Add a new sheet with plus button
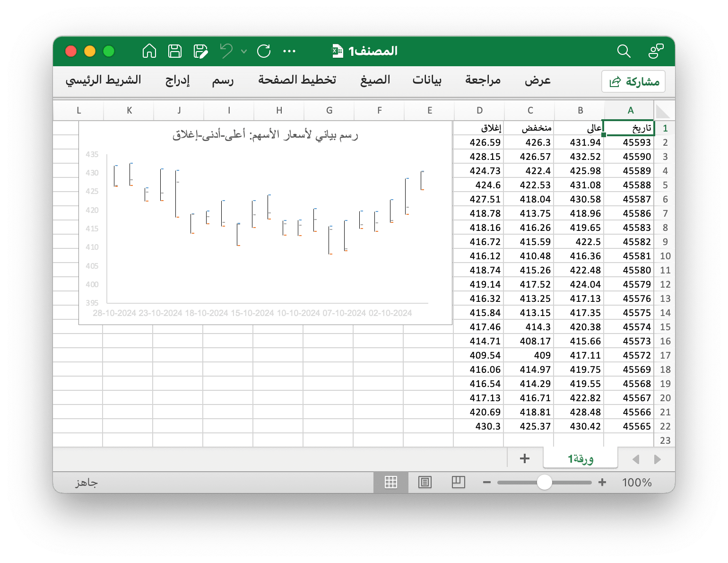Viewport: 728px width, 563px height. (525, 458)
